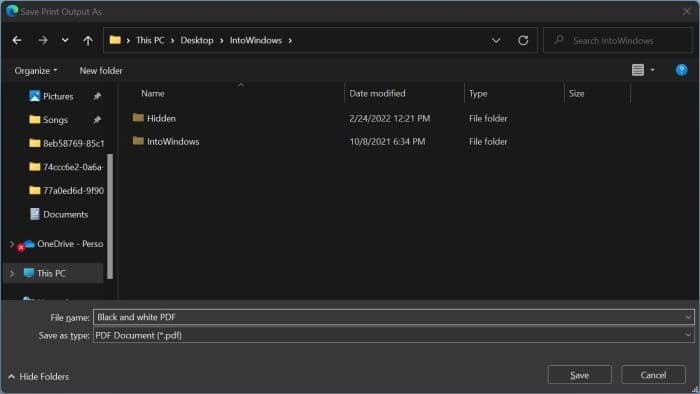The image size is (700, 394).
Task: Open the Organize menu
Action: (36, 71)
